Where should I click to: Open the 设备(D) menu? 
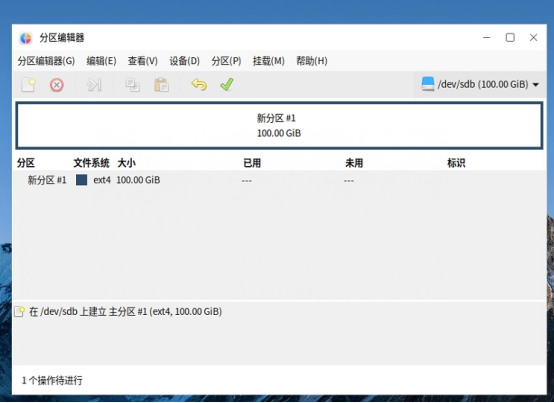184,61
